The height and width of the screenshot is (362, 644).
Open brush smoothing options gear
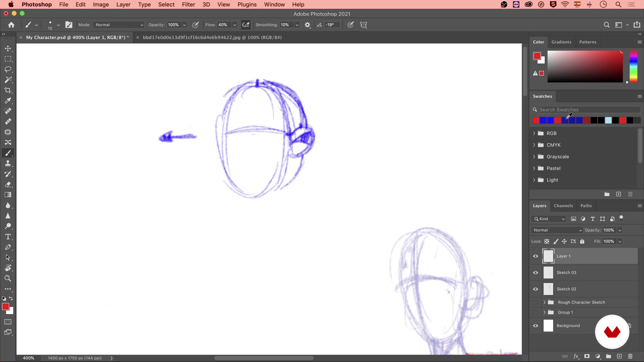[308, 25]
